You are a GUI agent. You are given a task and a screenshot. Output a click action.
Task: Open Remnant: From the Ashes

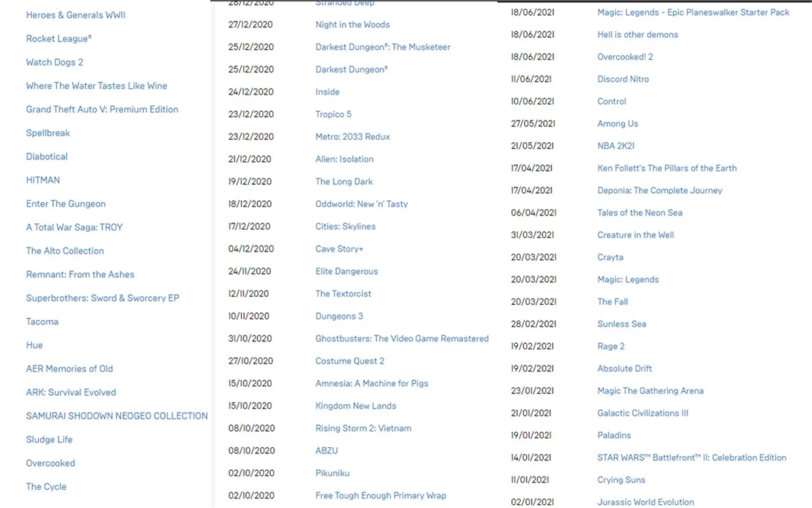click(80, 275)
